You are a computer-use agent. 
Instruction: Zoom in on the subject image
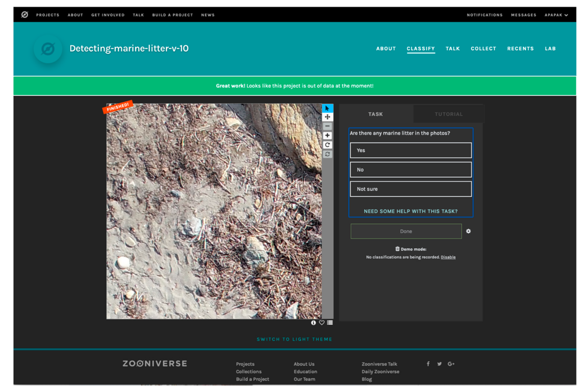pyautogui.click(x=327, y=135)
